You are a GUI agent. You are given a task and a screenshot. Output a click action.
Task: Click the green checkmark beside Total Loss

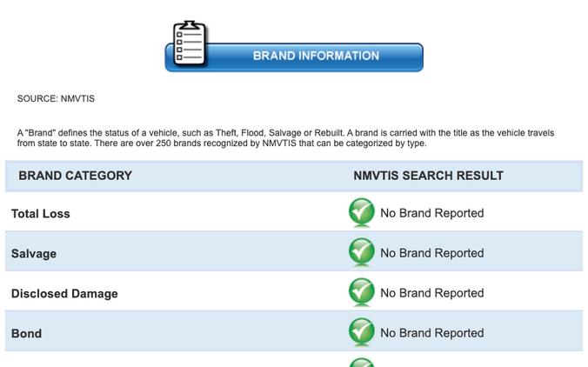[362, 212]
